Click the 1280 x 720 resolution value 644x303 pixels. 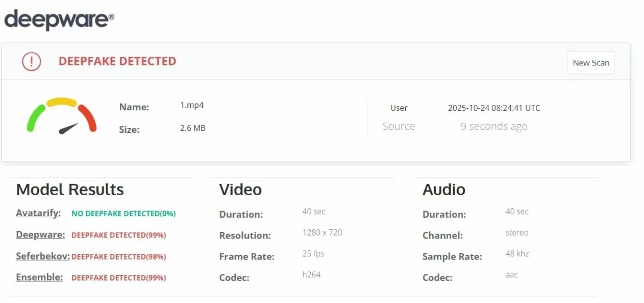click(322, 232)
